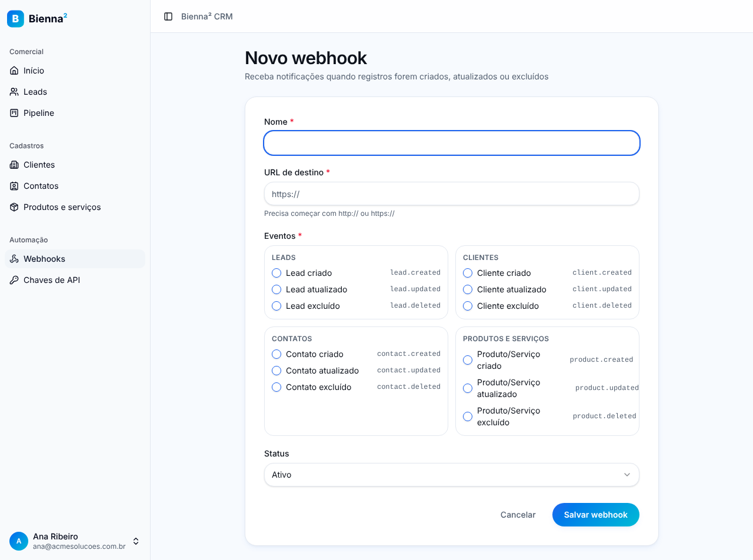Click Ana Ribeiro's avatar circle

tap(19, 541)
